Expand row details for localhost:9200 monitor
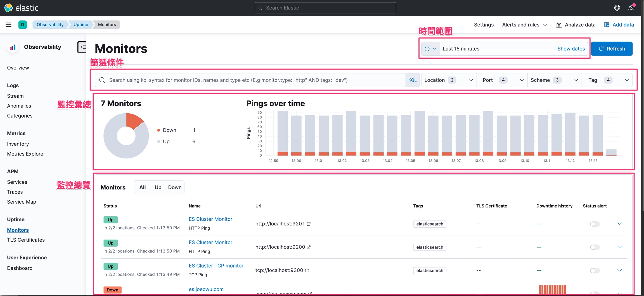Screen dimensions: 644x296 (619, 247)
